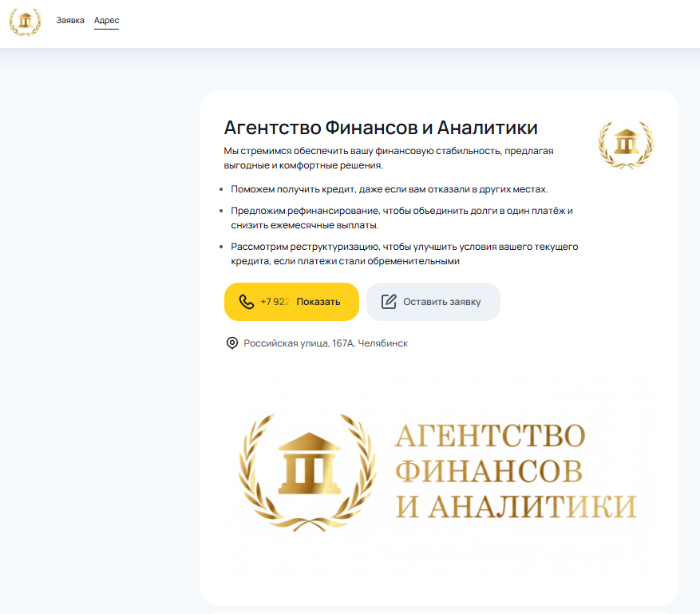Click the partial number +7 922

click(275, 302)
